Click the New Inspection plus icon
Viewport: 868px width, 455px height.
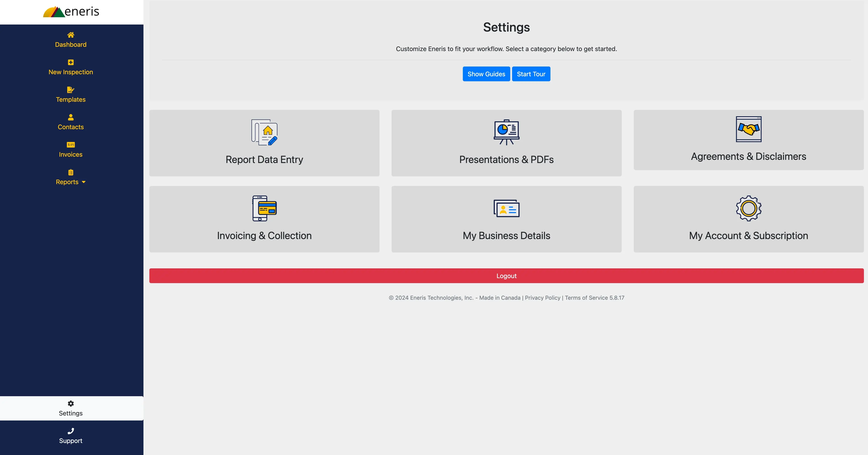coord(71,62)
